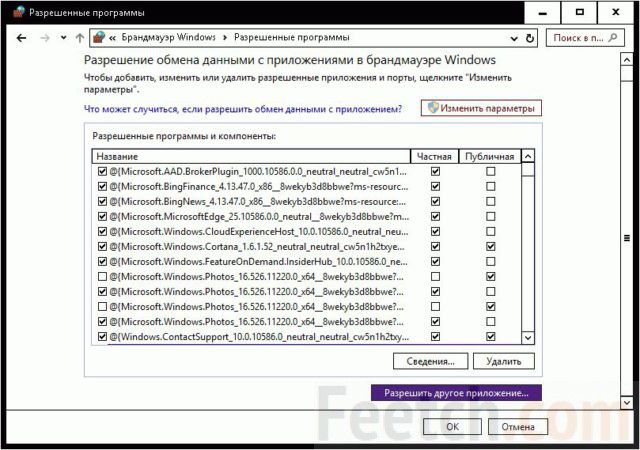Screen dimensions: 640x450
Task: Enable public checkbox for CloudExperienceHost row
Action: [x=491, y=232]
